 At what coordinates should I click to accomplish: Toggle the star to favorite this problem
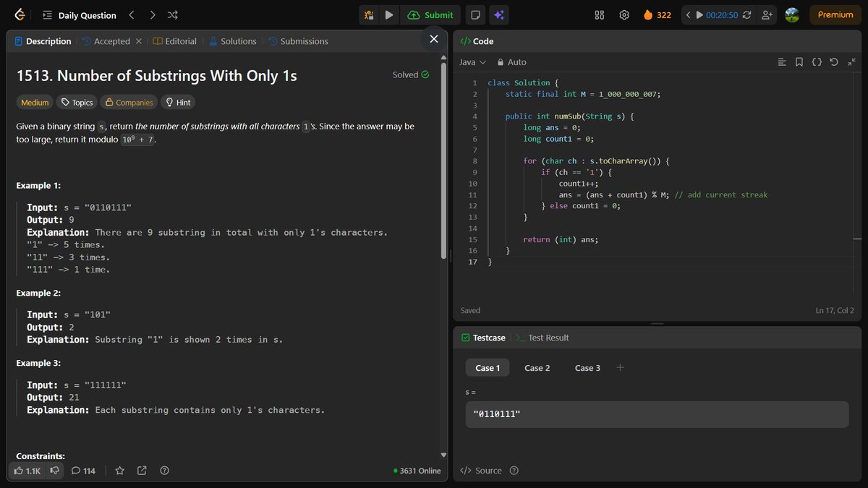point(119,471)
